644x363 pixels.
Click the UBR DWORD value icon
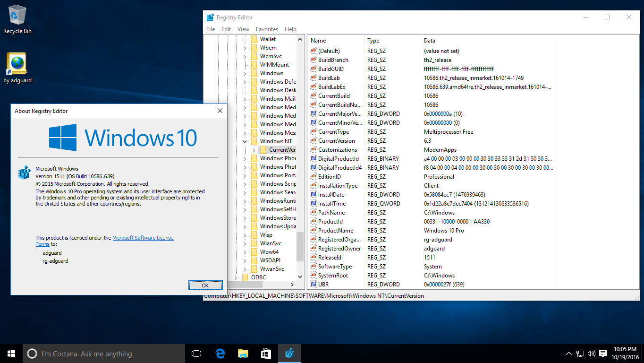(x=314, y=285)
